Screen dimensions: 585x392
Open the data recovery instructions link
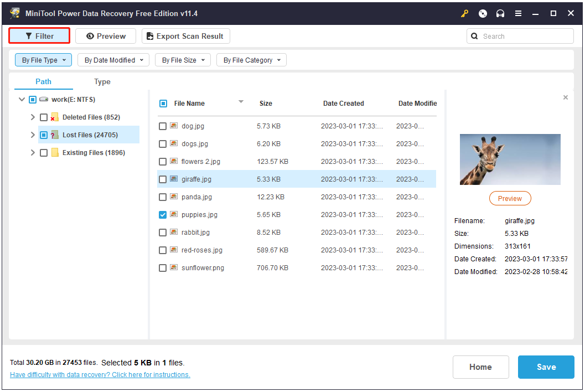(100, 375)
